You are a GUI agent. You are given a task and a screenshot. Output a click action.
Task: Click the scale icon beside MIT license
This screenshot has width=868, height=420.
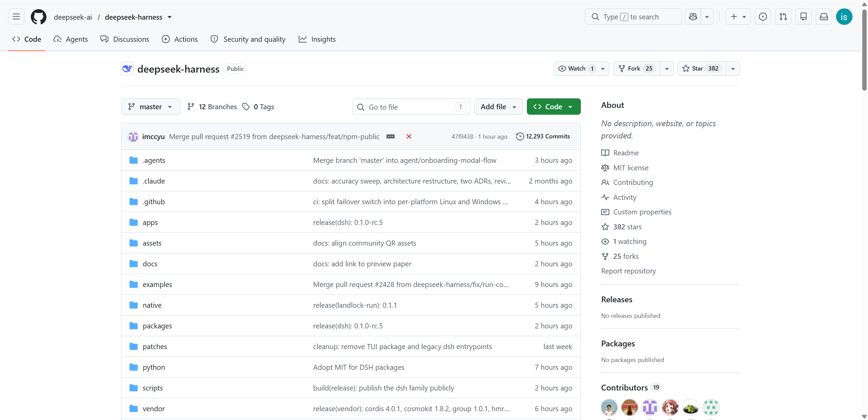tap(605, 168)
